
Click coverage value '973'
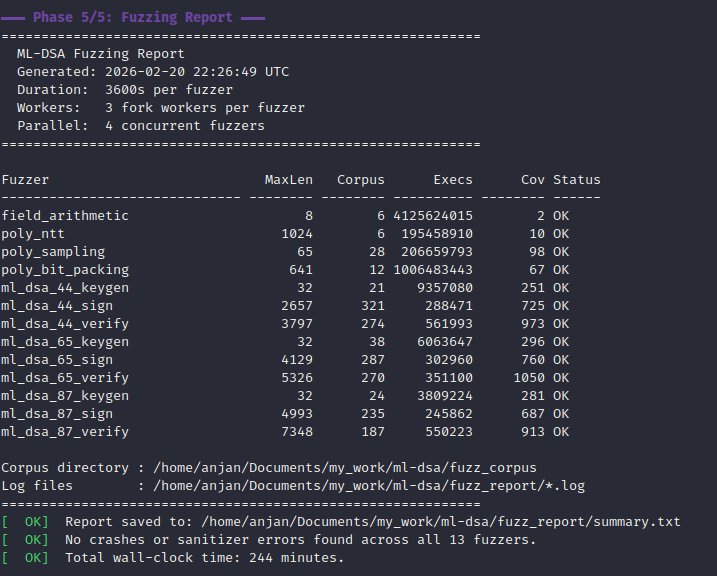coord(533,324)
